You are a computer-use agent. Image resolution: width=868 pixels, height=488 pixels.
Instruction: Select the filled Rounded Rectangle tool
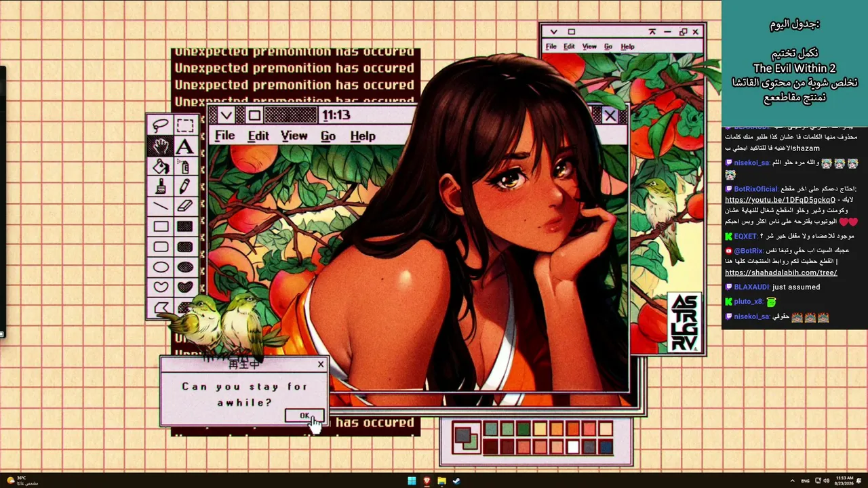pyautogui.click(x=184, y=247)
